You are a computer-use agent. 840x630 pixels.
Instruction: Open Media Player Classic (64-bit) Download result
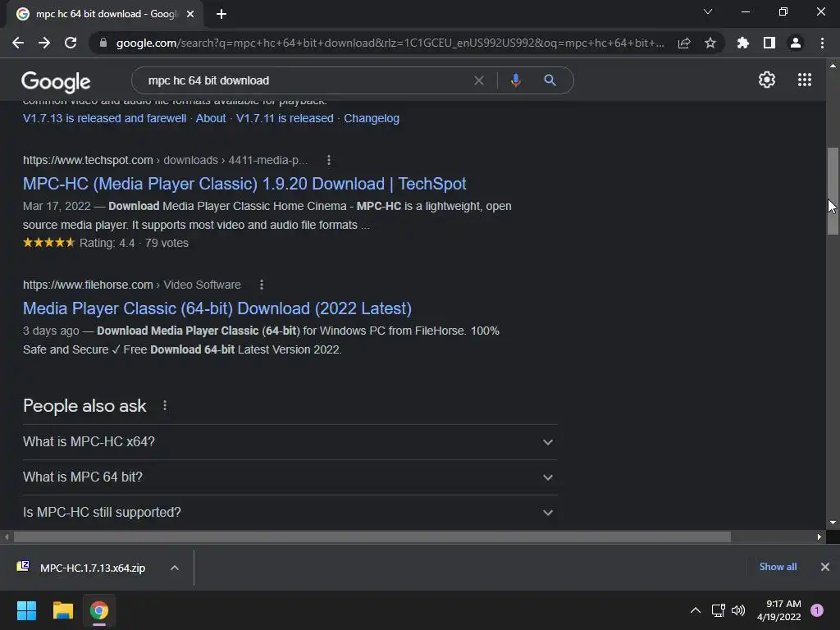point(217,308)
